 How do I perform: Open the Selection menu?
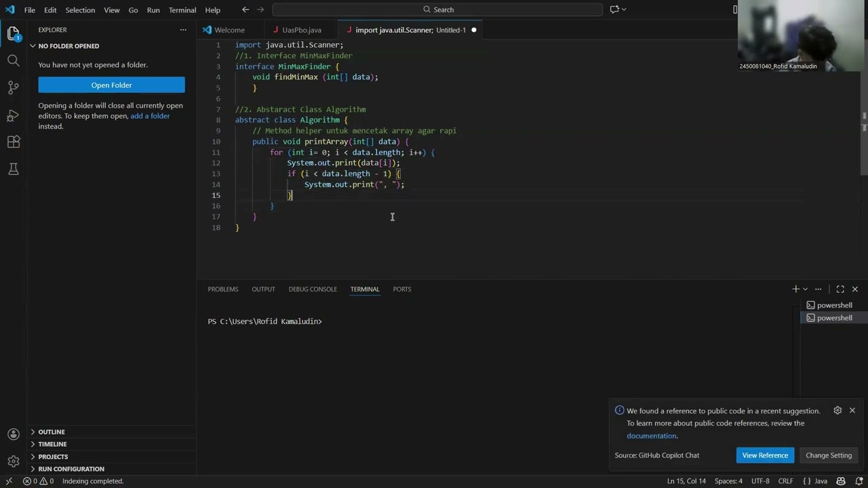(80, 9)
